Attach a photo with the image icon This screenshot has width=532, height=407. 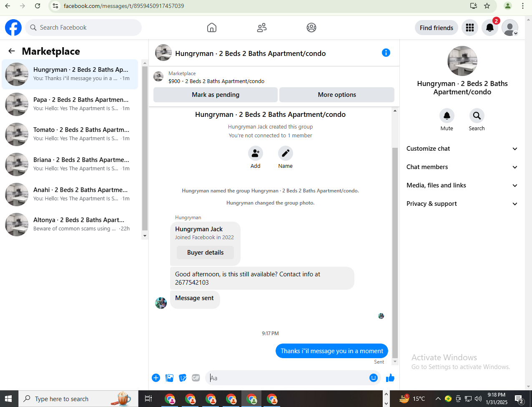[x=169, y=378]
